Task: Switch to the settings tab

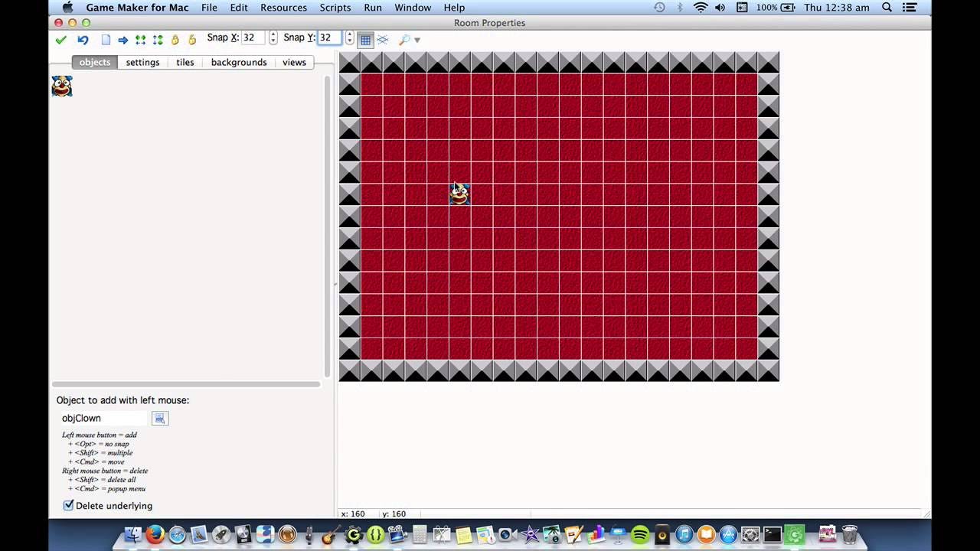Action: coord(142,62)
